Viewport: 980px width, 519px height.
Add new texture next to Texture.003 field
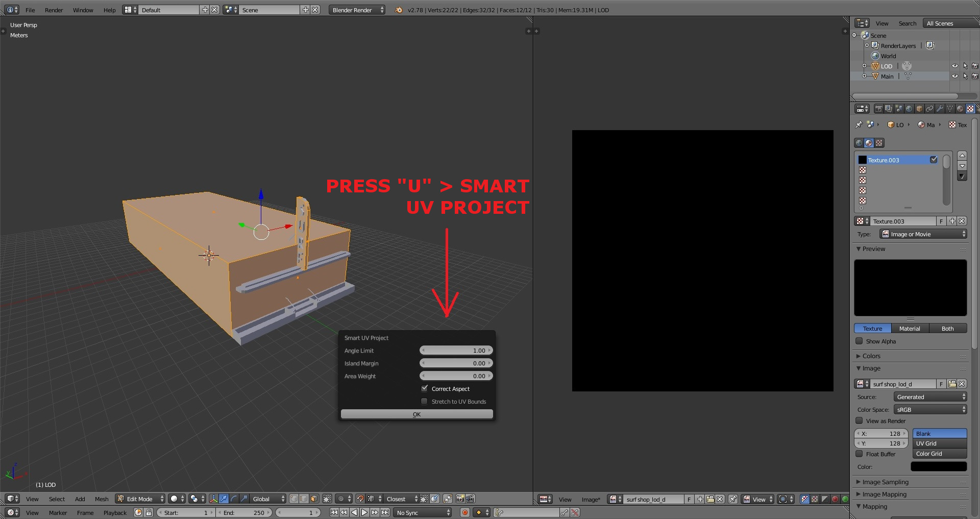pos(952,221)
